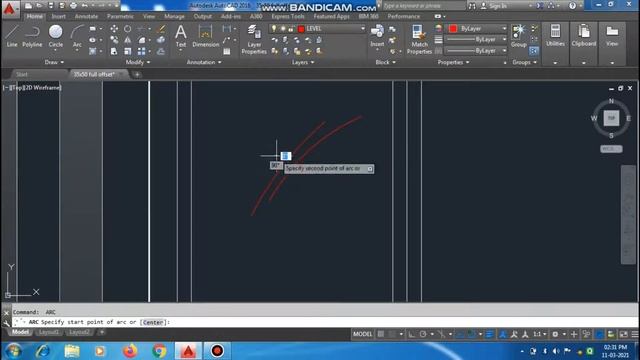Open the Dimension annotation tool
Viewport: 640px width, 360px height.
pos(205,36)
